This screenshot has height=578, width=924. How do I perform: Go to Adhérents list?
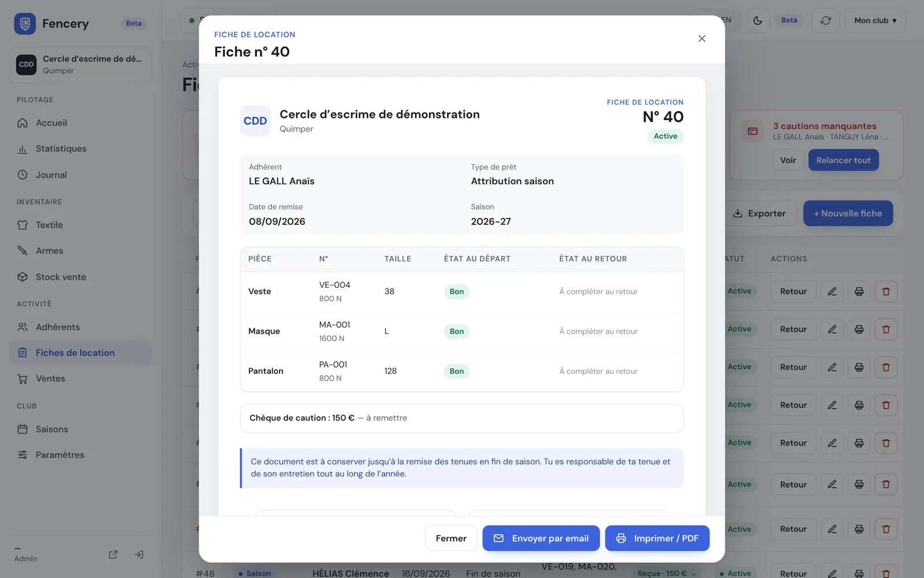(x=80, y=327)
